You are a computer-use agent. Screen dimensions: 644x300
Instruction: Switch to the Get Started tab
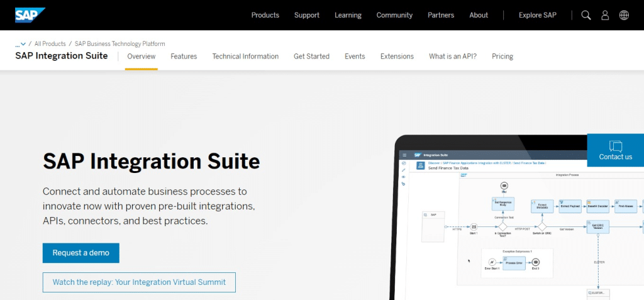pyautogui.click(x=311, y=57)
